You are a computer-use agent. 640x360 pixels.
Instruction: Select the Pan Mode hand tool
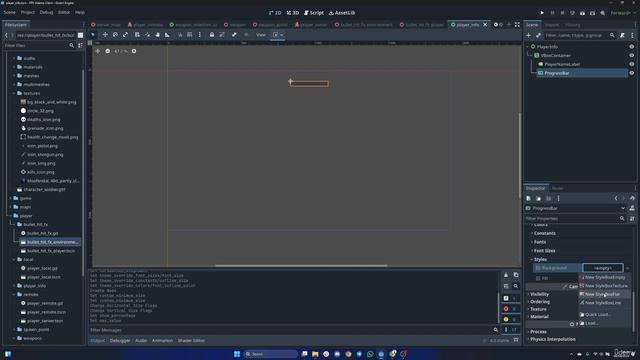[158, 35]
